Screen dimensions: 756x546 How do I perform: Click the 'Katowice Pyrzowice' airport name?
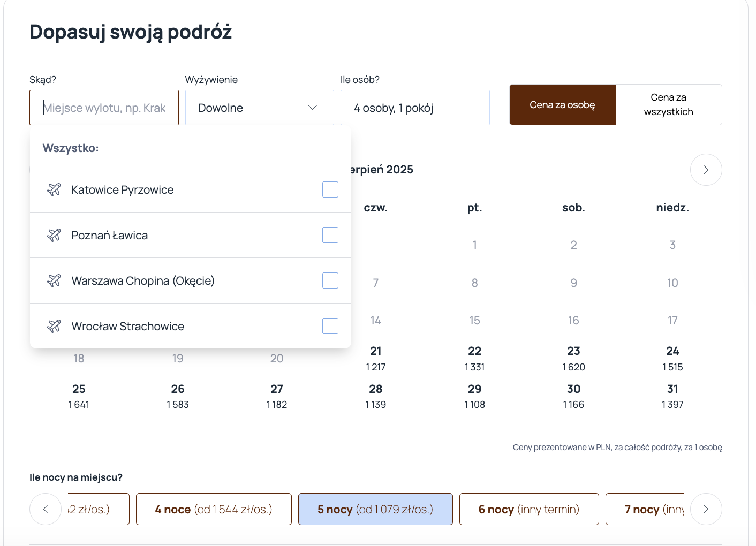pyautogui.click(x=123, y=190)
